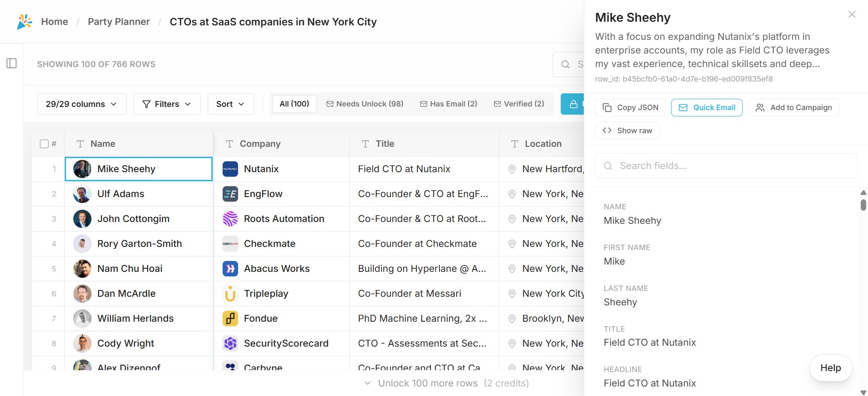The height and width of the screenshot is (396, 868).
Task: Expand the Filters dropdown
Action: 167,104
